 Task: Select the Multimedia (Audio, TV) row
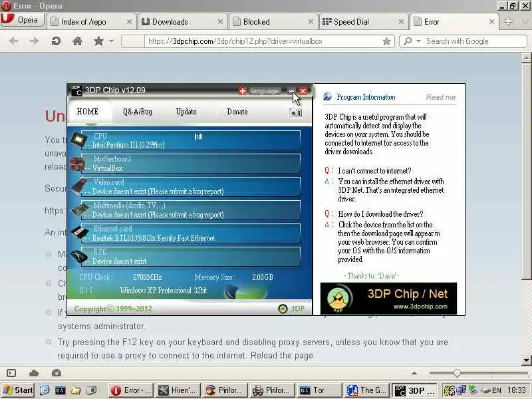point(191,210)
